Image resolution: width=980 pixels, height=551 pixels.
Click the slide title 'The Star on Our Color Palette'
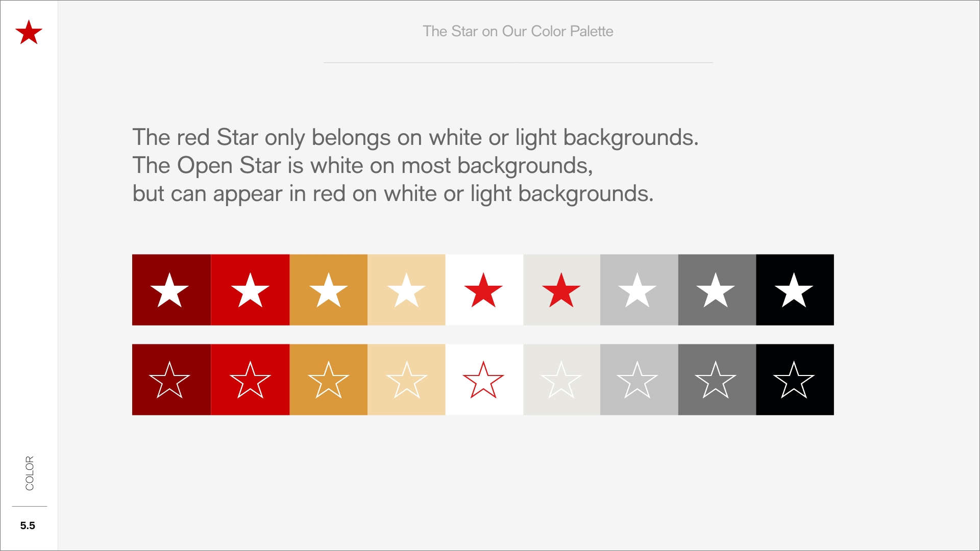point(518,31)
